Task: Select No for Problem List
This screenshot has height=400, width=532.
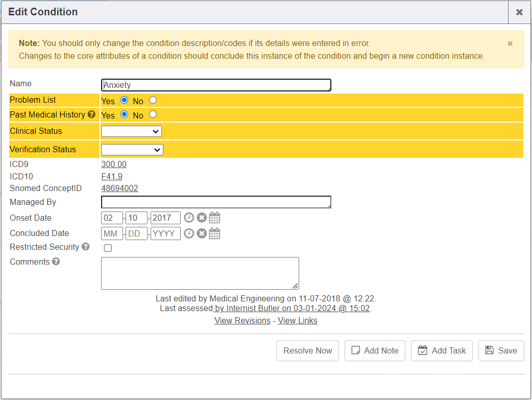Action: click(x=153, y=100)
